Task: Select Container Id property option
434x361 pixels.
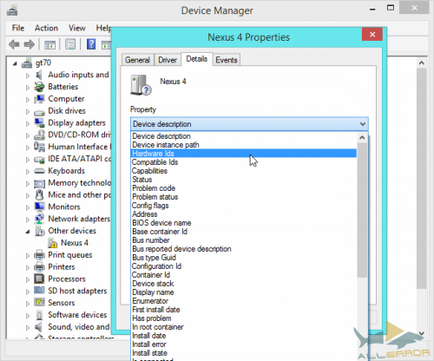Action: [x=244, y=275]
